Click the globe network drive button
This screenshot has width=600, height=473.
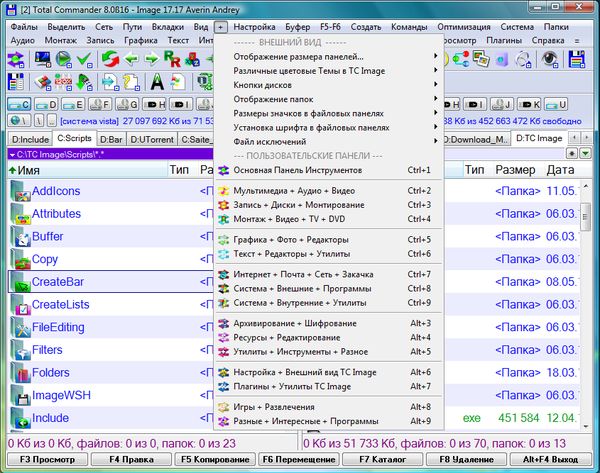[19, 121]
